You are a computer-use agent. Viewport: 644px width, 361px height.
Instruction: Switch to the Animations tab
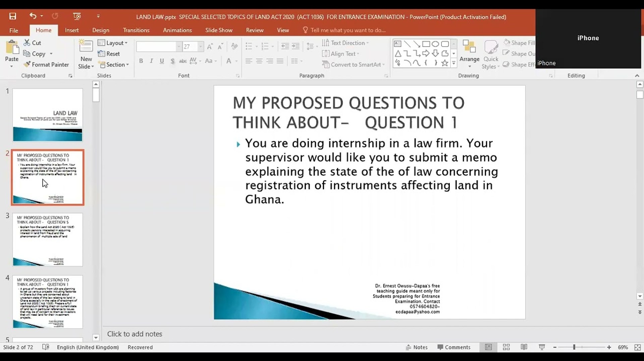(177, 30)
